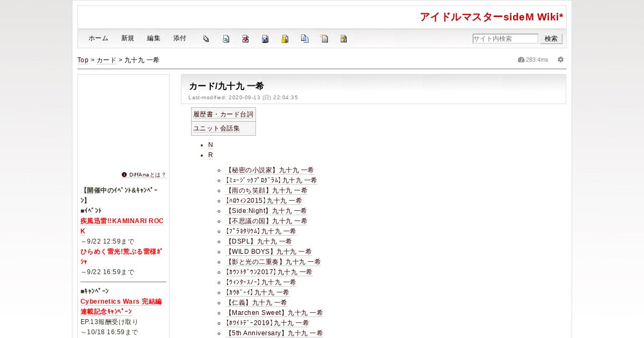
Task: Click the Last-modified 2020-09-13 timestamp text
Action: (243, 98)
